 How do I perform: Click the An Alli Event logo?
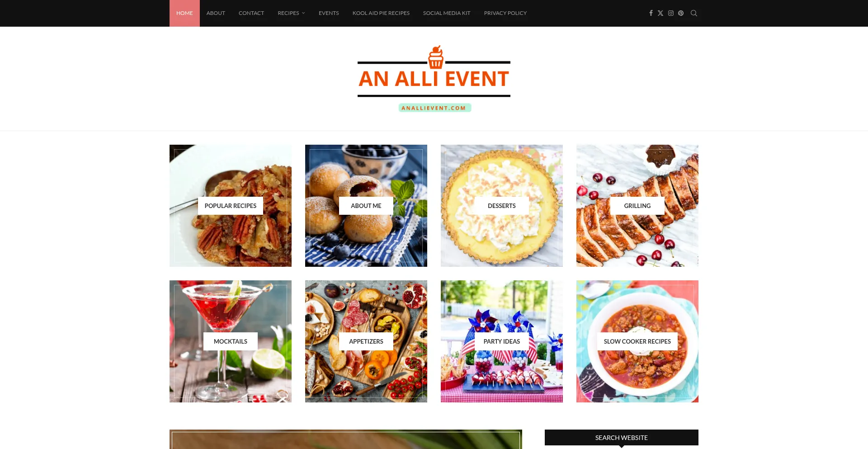pos(434,79)
